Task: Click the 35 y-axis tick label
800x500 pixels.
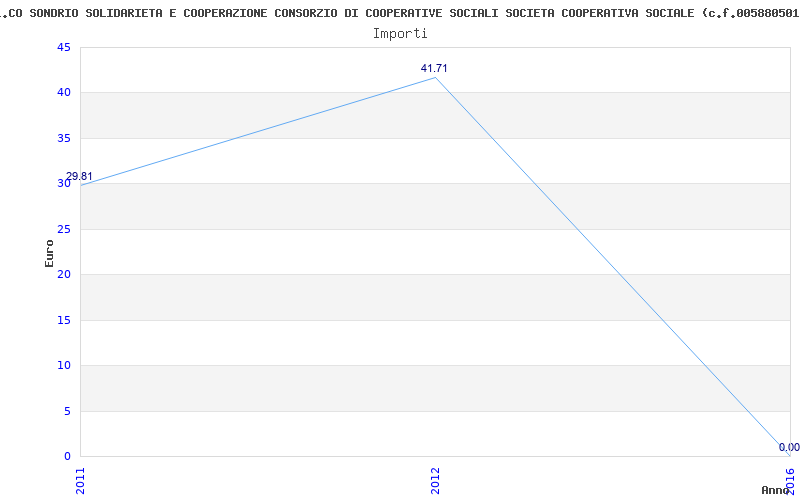Action: pyautogui.click(x=64, y=138)
